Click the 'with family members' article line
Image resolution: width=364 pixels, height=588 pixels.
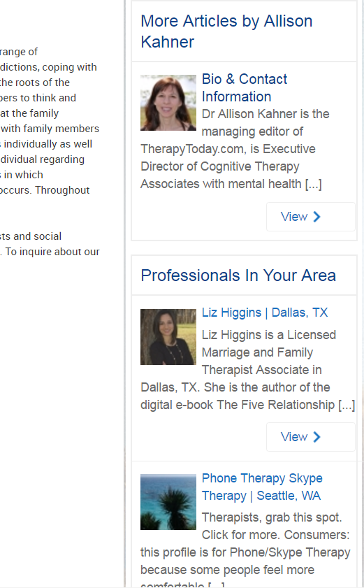(50, 129)
